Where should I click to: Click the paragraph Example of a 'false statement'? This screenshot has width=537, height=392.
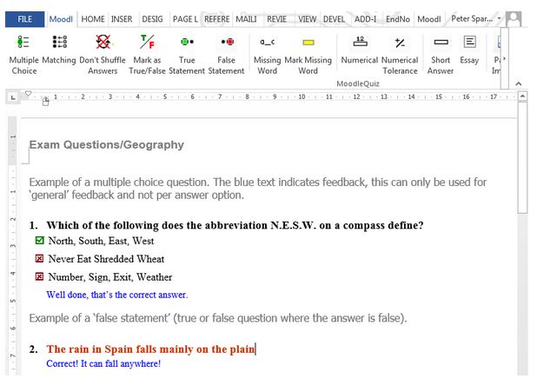[x=218, y=318]
